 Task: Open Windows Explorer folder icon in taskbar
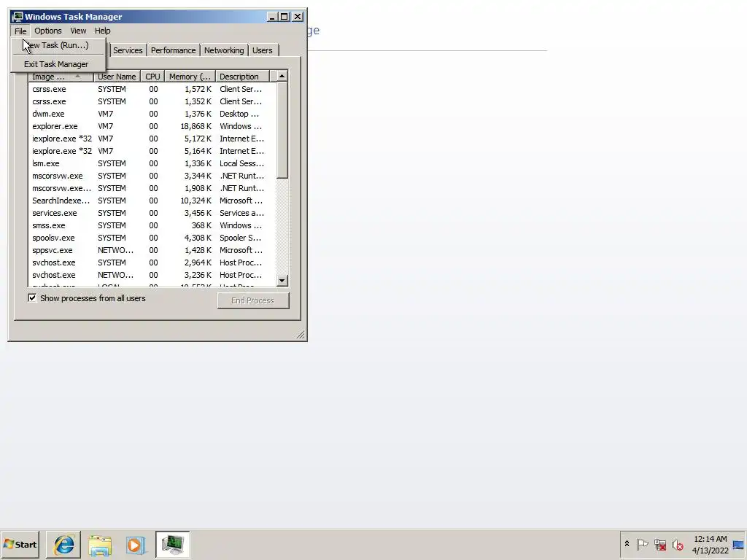tap(100, 545)
